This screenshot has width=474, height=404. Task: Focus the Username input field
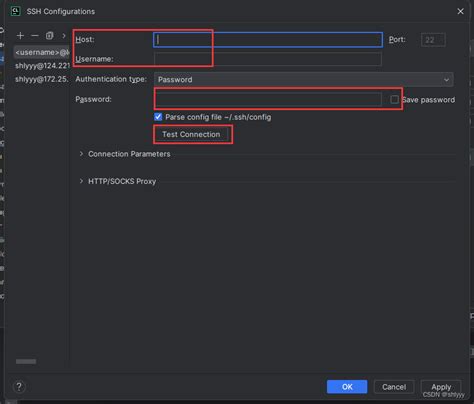[268, 59]
